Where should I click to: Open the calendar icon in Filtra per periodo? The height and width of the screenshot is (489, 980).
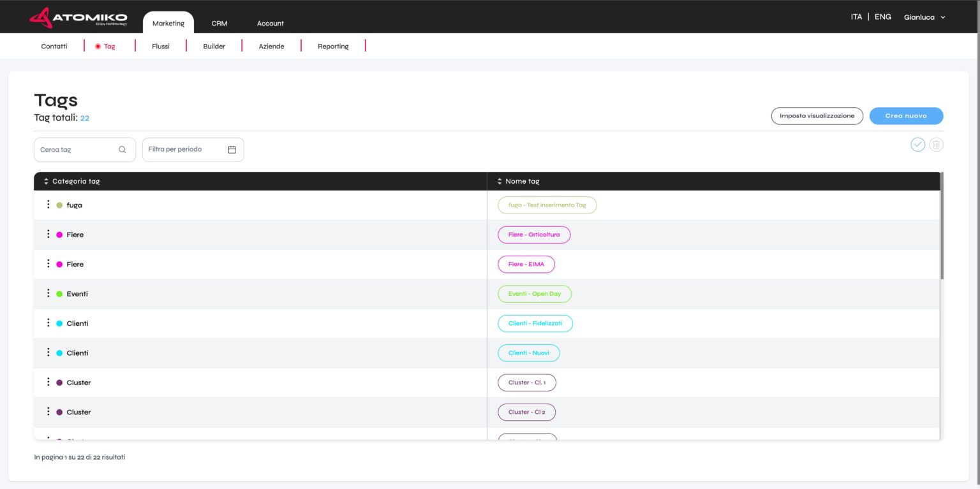(x=232, y=150)
